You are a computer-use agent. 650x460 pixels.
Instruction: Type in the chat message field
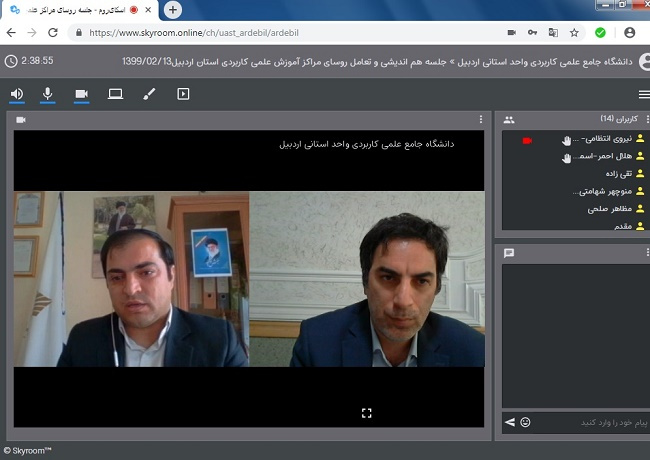(590, 422)
